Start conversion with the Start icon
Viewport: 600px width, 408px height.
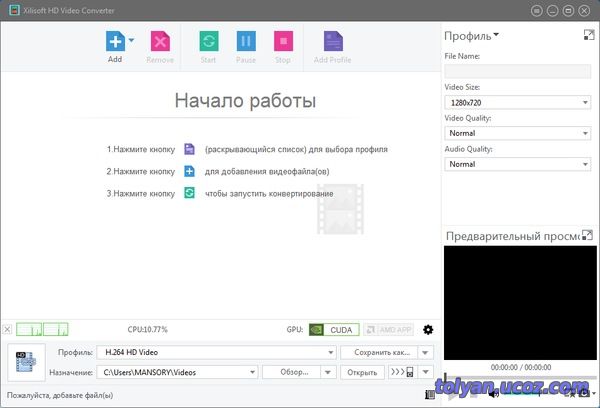(209, 41)
